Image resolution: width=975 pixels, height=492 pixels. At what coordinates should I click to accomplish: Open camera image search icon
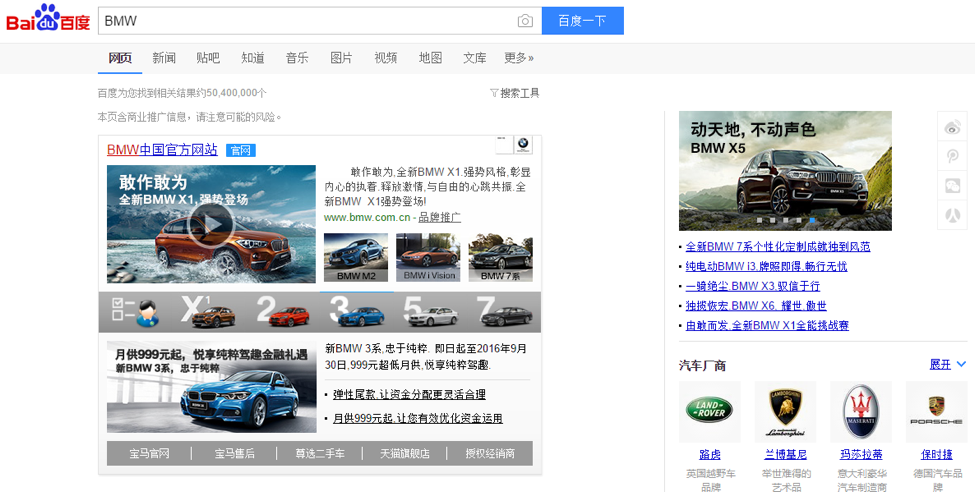point(525,21)
